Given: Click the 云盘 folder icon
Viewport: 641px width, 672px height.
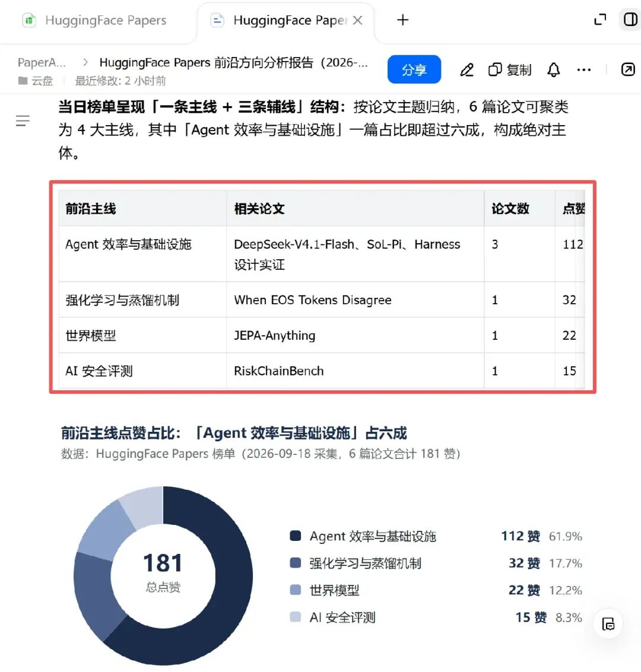Looking at the screenshot, I should point(23,81).
